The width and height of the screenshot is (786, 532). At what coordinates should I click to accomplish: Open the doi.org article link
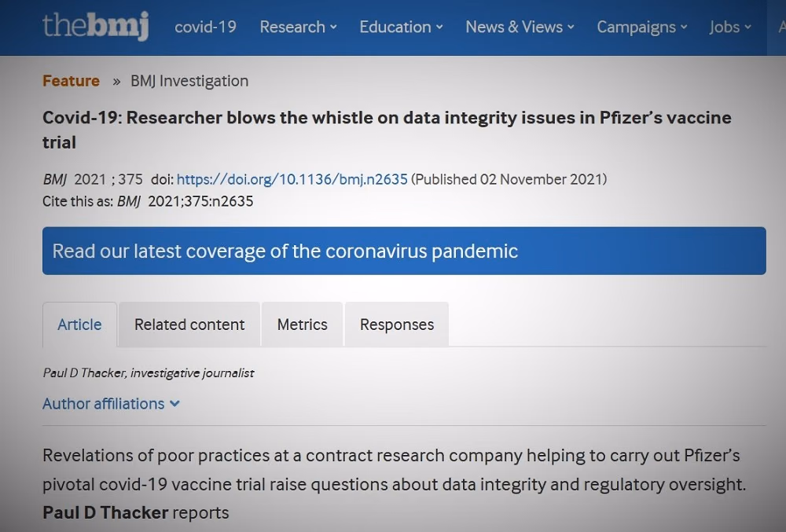pos(292,179)
